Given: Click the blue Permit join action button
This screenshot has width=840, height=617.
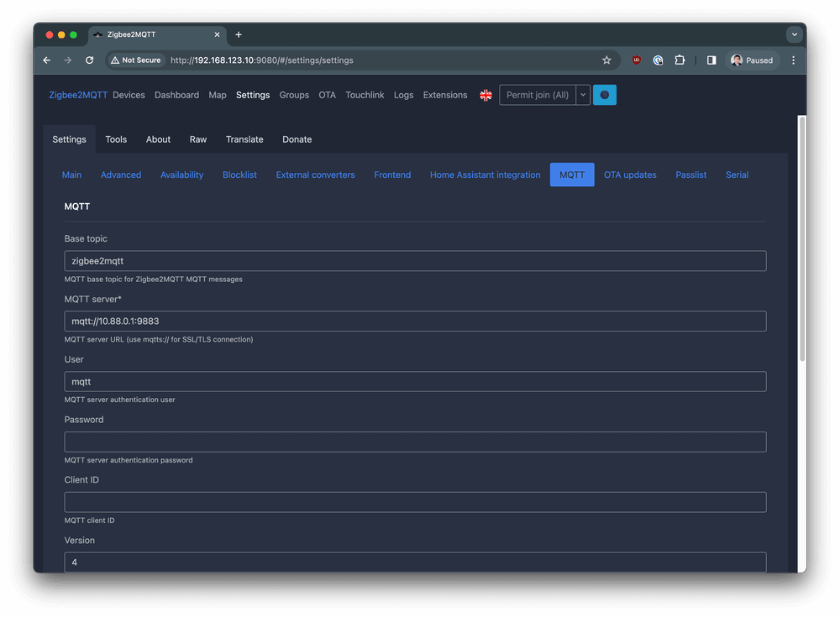Looking at the screenshot, I should coord(604,95).
